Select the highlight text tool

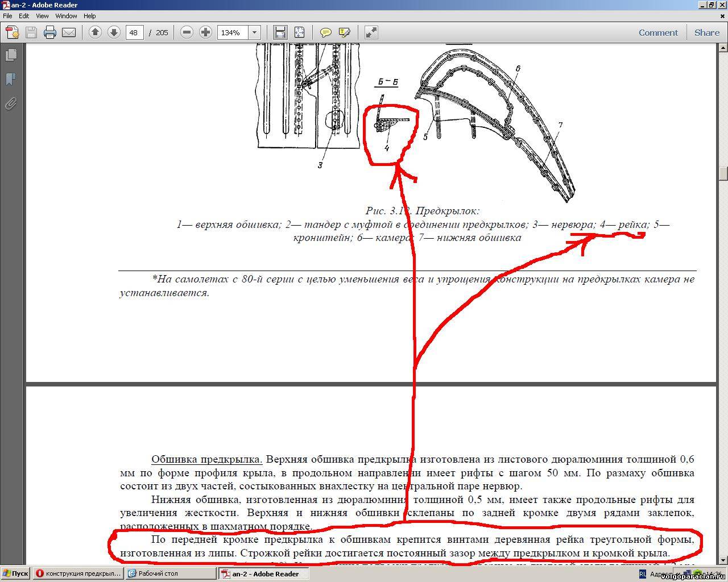(345, 32)
